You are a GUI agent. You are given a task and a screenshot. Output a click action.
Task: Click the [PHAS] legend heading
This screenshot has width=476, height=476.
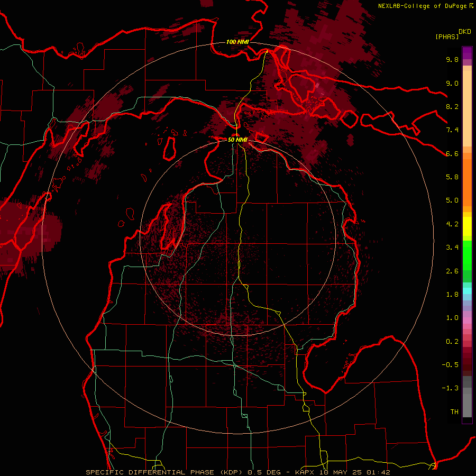tap(447, 36)
